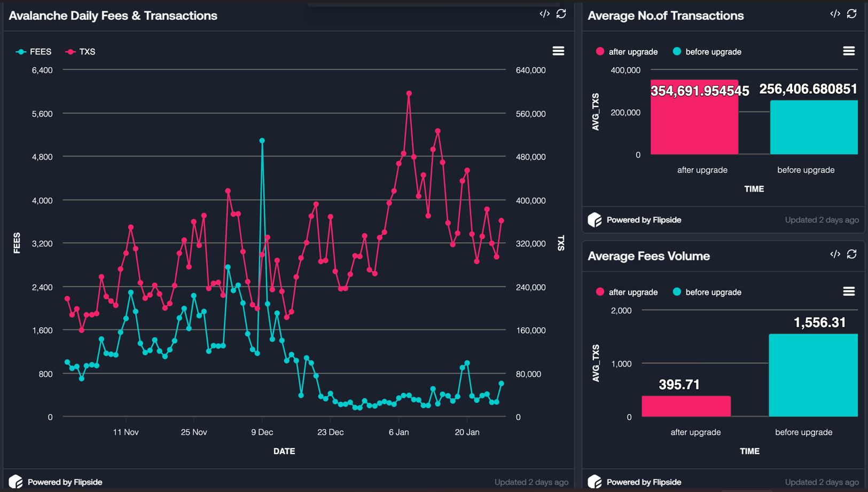Refresh the Average Fees Volume panel
Viewport: 868px width, 492px height.
coord(851,254)
